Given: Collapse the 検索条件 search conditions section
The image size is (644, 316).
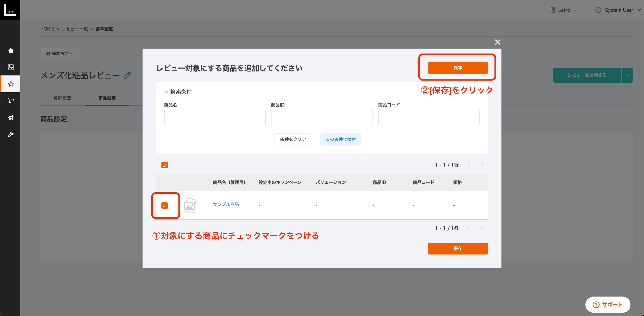Looking at the screenshot, I should point(178,92).
